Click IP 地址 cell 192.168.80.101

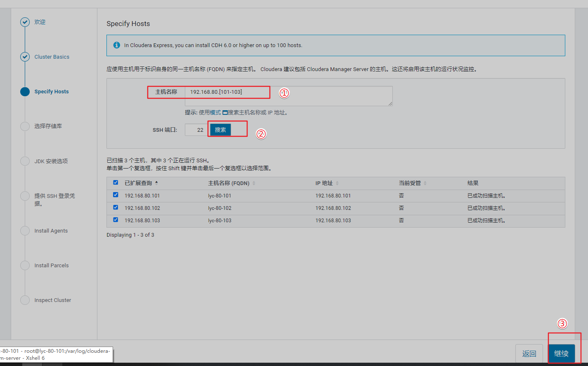[333, 196]
